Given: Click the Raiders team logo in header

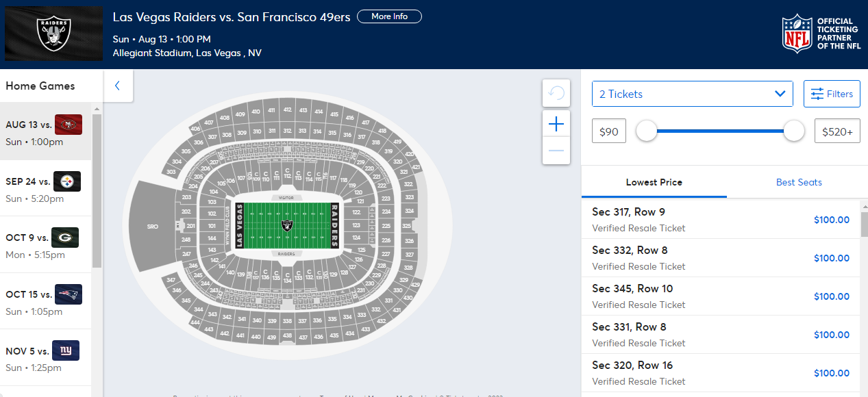Looking at the screenshot, I should [53, 33].
